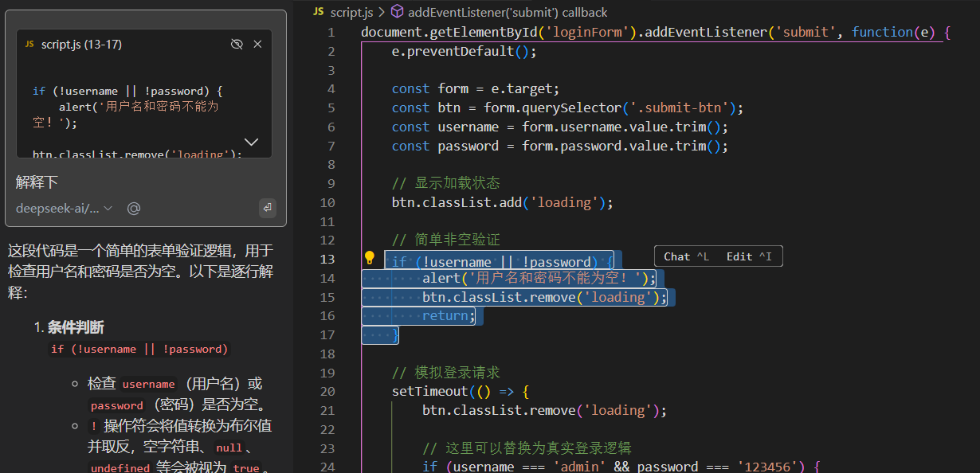Click the Edit ^I inline button
980x473 pixels.
point(749,256)
